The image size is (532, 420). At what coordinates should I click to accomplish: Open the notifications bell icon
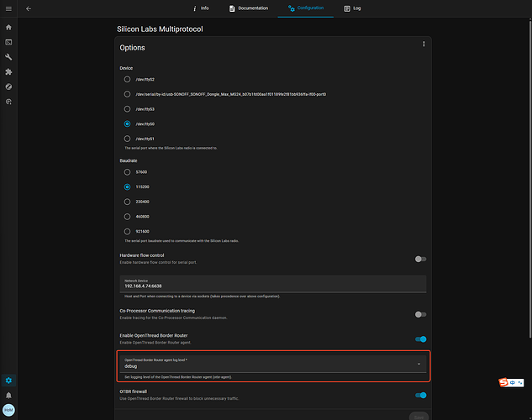[x=8, y=395]
